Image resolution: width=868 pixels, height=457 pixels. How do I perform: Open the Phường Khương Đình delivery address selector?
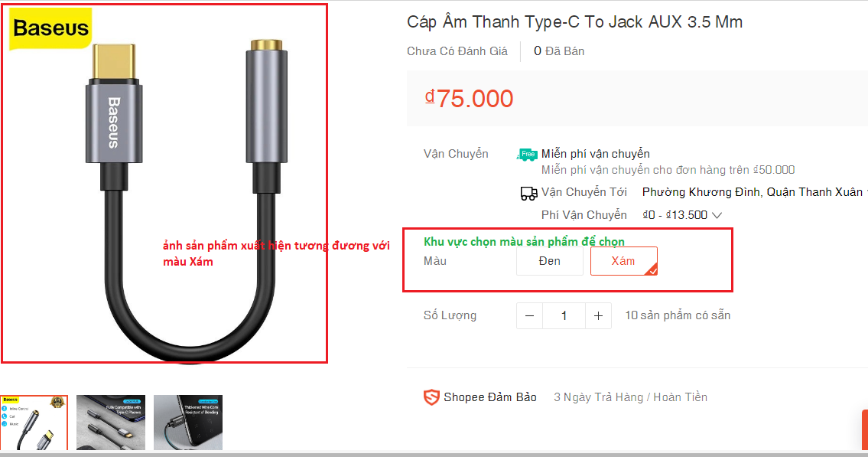click(x=753, y=192)
